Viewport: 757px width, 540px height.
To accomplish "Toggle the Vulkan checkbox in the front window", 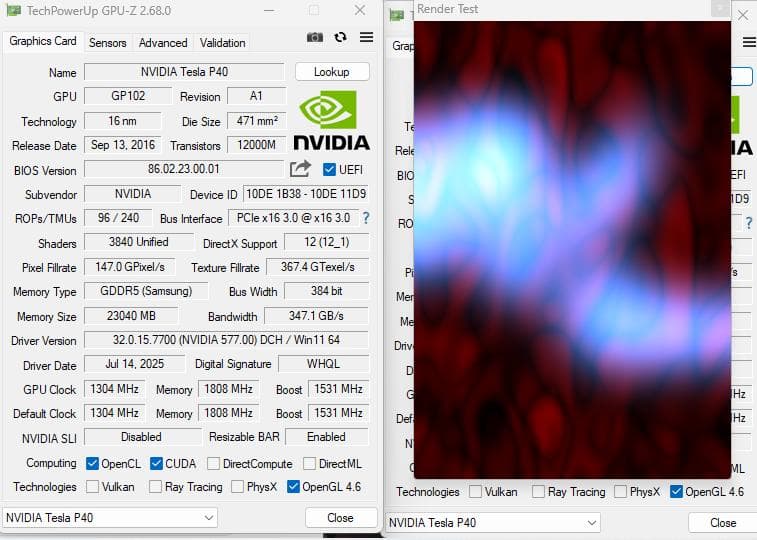I will (92, 486).
